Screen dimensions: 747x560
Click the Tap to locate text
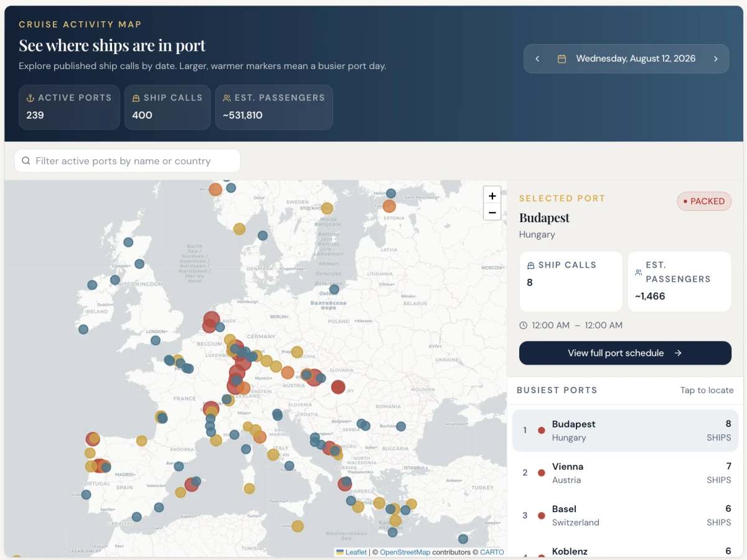(707, 390)
